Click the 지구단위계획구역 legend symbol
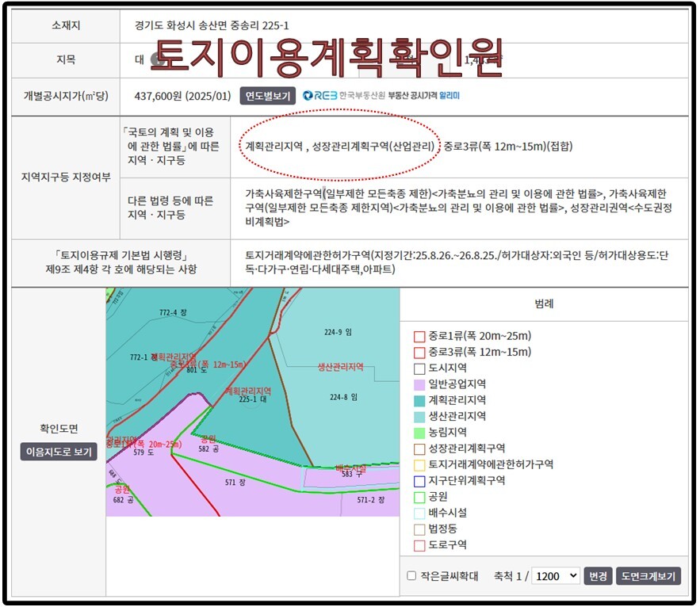Image resolution: width=700 pixels, height=607 pixels. point(417,479)
